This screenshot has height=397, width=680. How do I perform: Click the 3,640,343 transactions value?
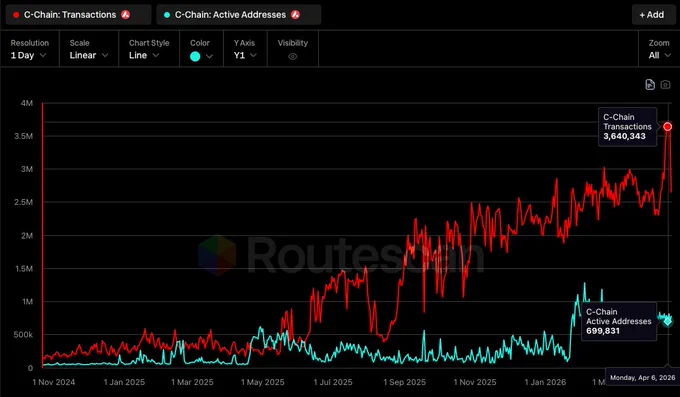point(624,136)
